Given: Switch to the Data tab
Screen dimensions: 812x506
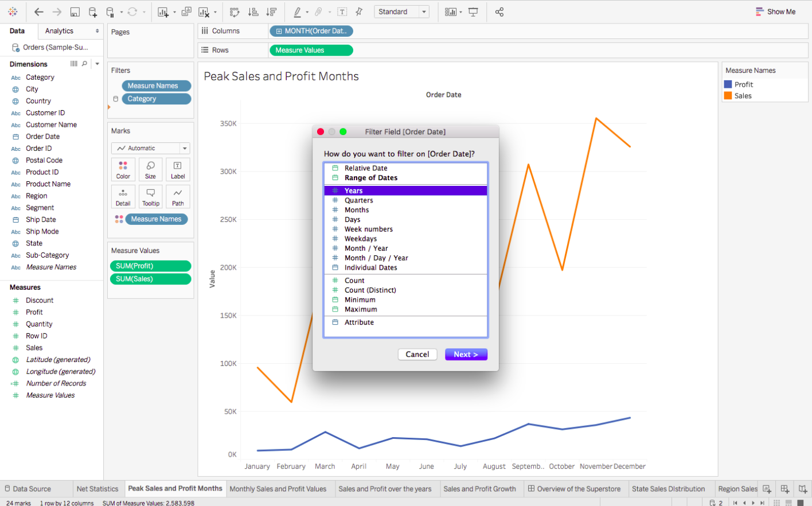Looking at the screenshot, I should click(x=17, y=31).
